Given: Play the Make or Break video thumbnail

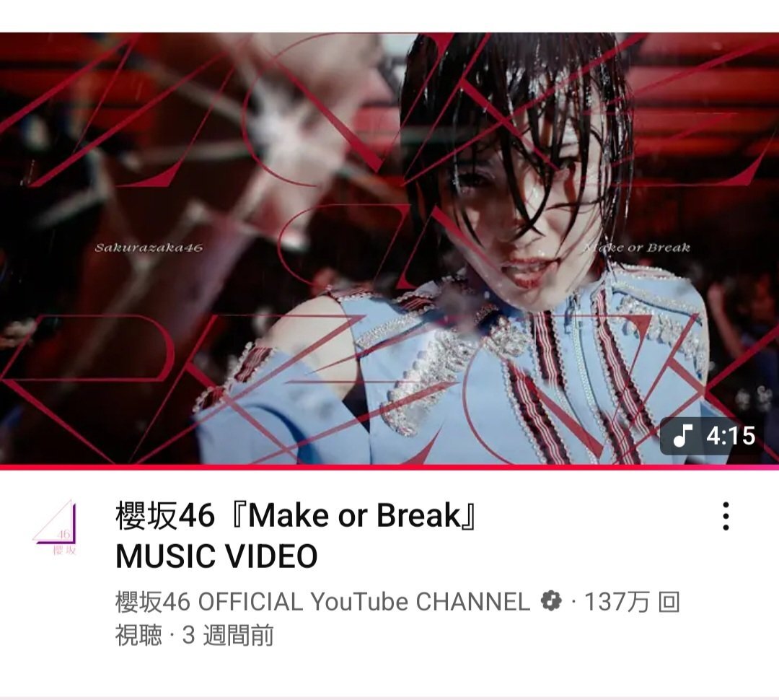Looking at the screenshot, I should 389,248.
